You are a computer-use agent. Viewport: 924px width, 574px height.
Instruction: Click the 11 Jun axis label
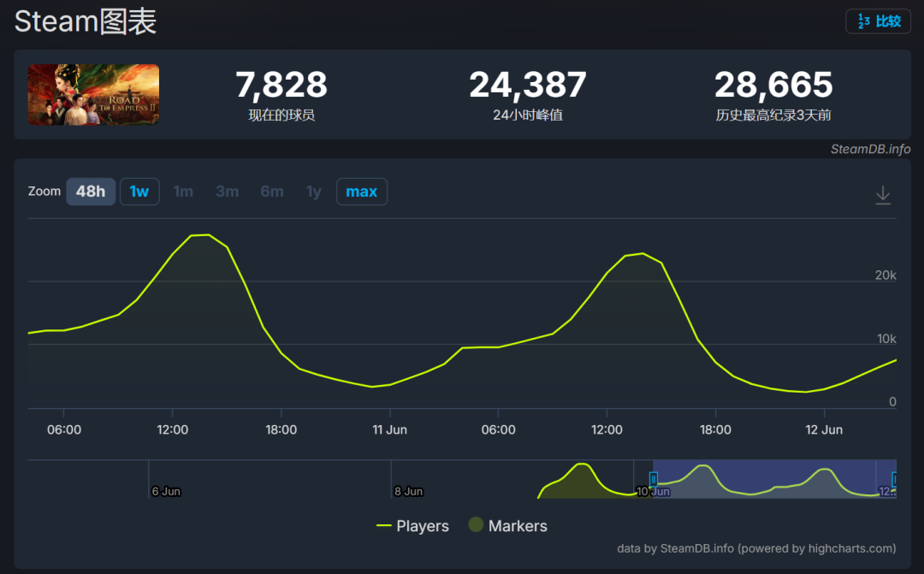(389, 429)
